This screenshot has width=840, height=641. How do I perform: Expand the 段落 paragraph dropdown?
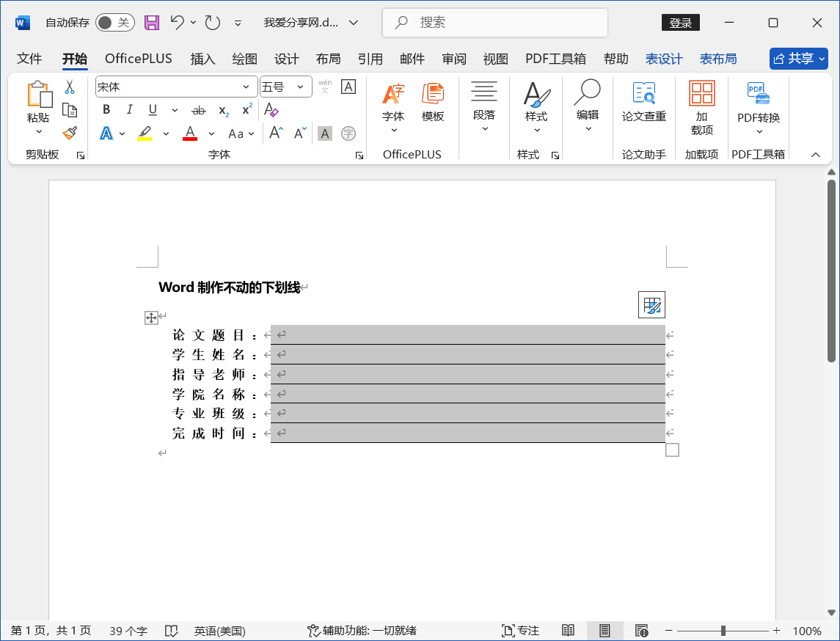[x=484, y=129]
